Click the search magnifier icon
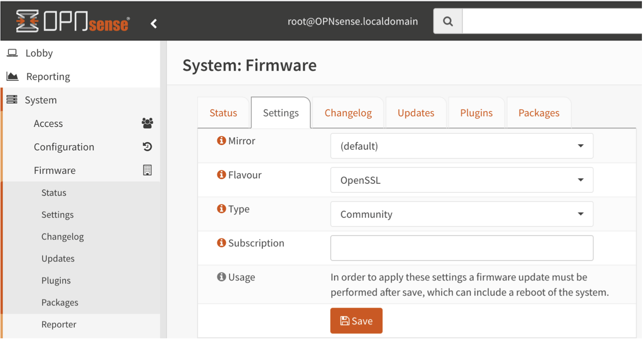 [447, 21]
